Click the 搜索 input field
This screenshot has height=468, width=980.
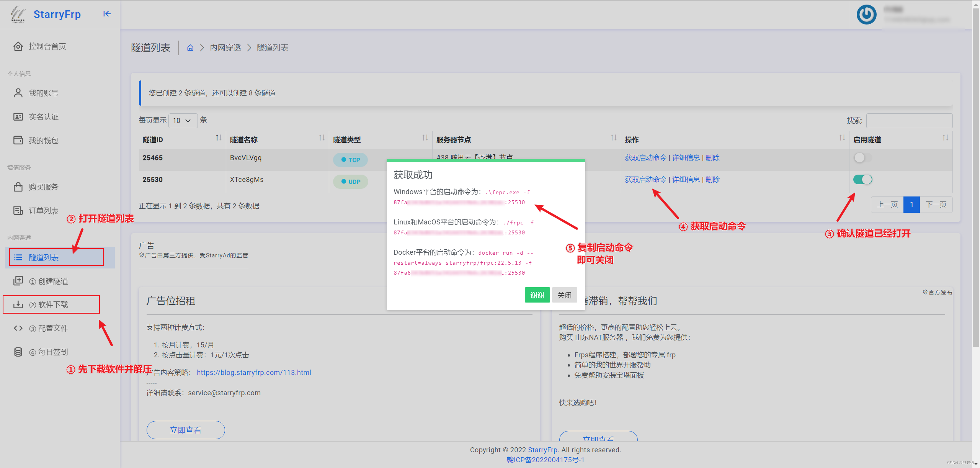(x=909, y=121)
